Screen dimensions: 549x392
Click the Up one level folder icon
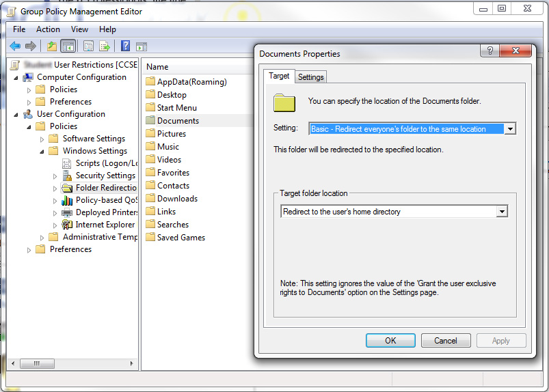[52, 46]
